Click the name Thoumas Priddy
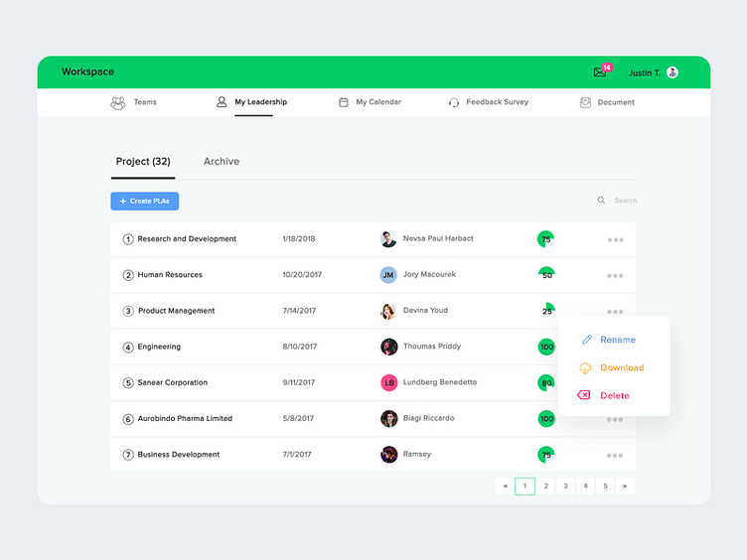This screenshot has height=560, width=747. 432,347
